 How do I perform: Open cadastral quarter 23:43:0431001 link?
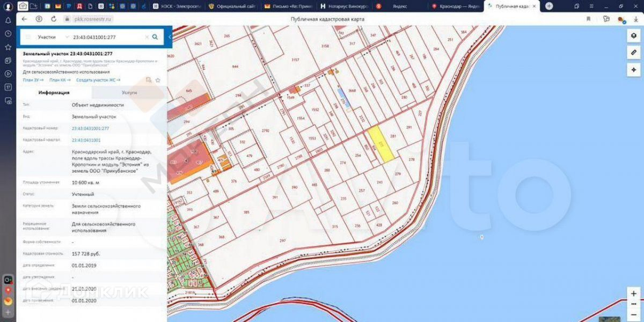tap(86, 140)
